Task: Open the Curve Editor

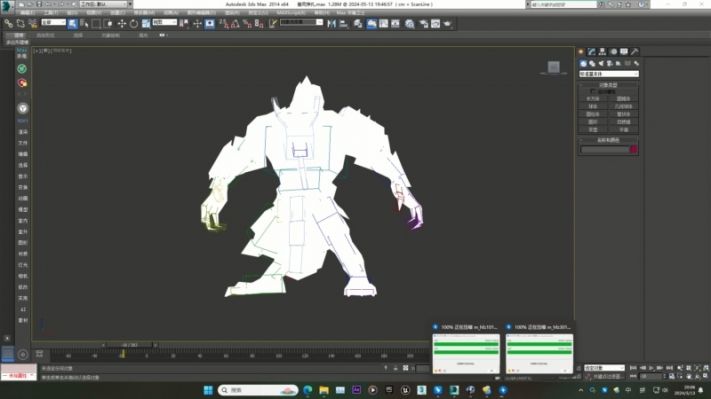Action: tap(383, 24)
